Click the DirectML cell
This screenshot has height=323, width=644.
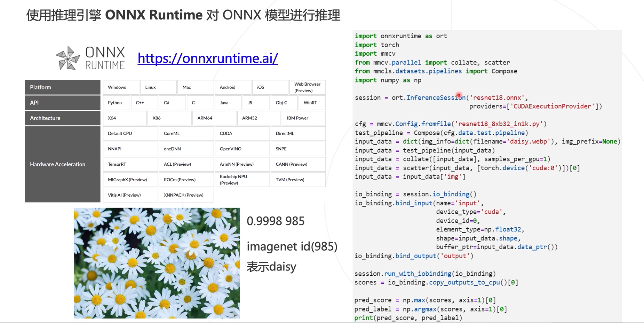[x=298, y=134]
